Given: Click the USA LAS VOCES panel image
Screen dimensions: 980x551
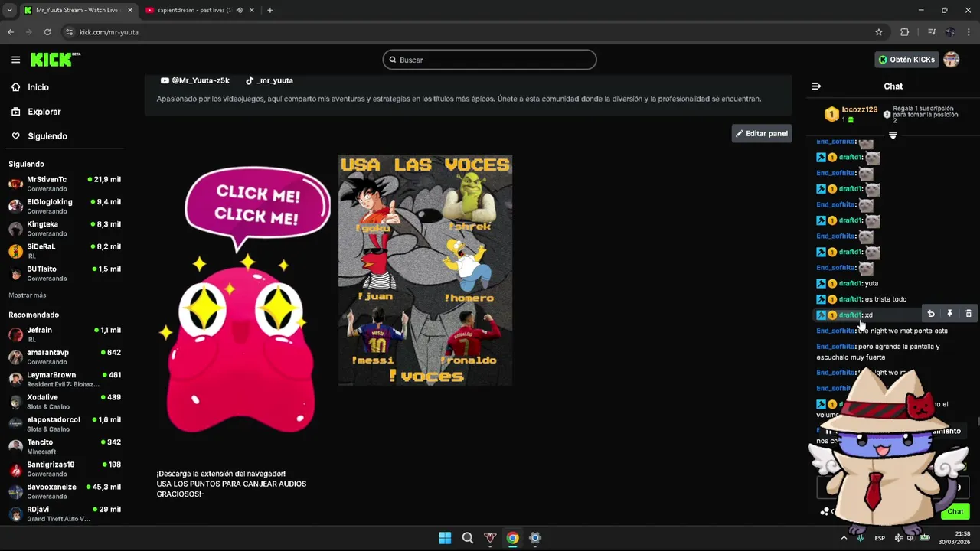Looking at the screenshot, I should pyautogui.click(x=425, y=270).
